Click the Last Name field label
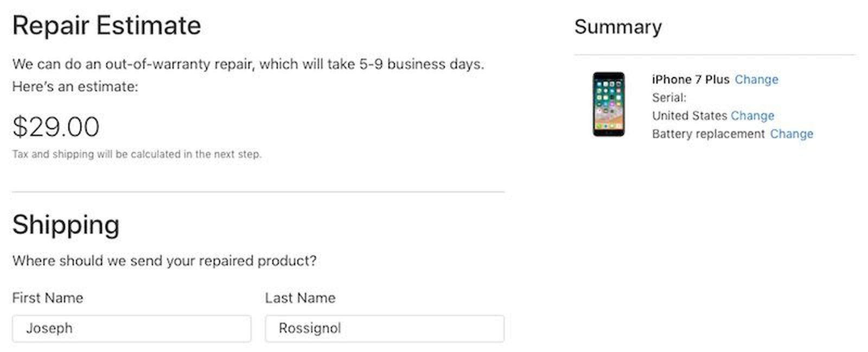Viewport: 868px width, 352px height. (300, 298)
